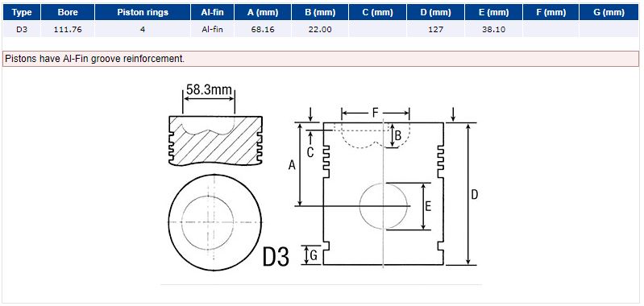Click the B (mm) column header
The height and width of the screenshot is (306, 644).
(x=320, y=12)
